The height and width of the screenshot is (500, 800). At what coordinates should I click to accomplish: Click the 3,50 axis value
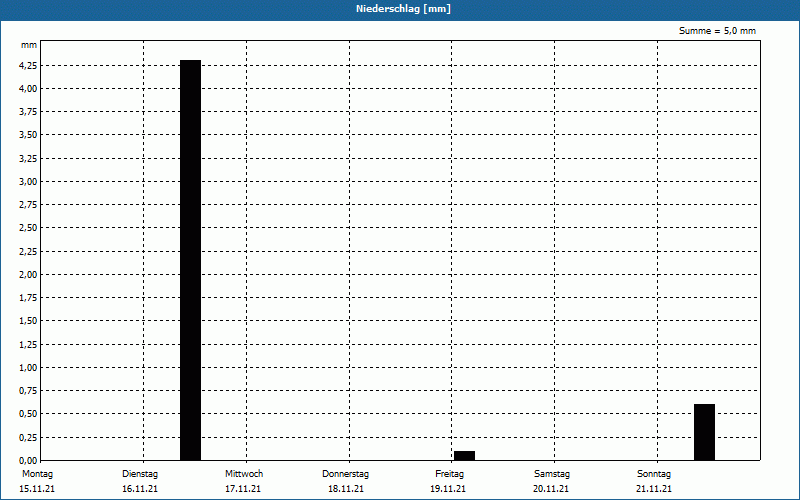pos(28,135)
